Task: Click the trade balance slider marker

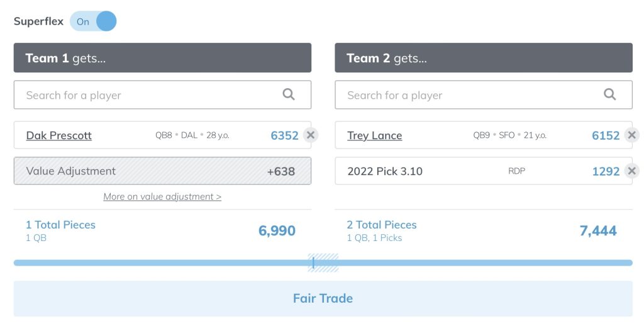Action: [313, 262]
